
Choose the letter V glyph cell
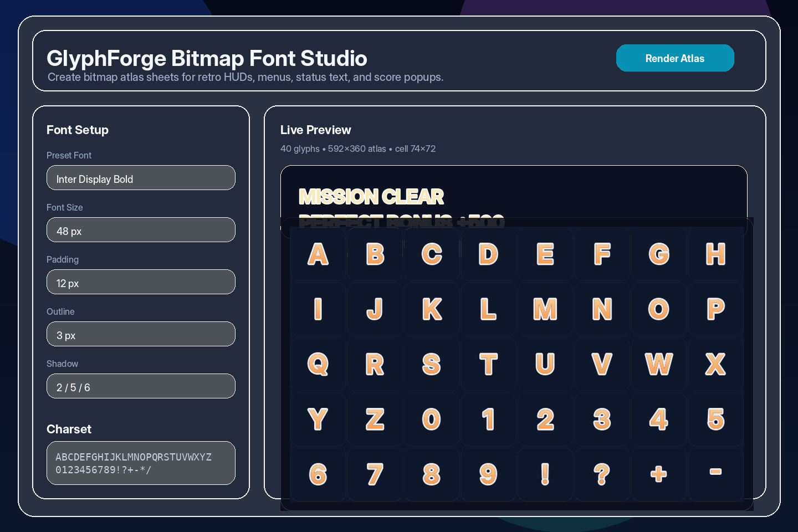point(602,364)
